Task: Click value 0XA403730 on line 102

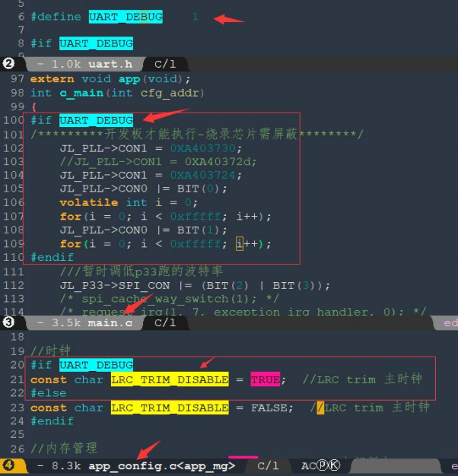Action: 203,148
